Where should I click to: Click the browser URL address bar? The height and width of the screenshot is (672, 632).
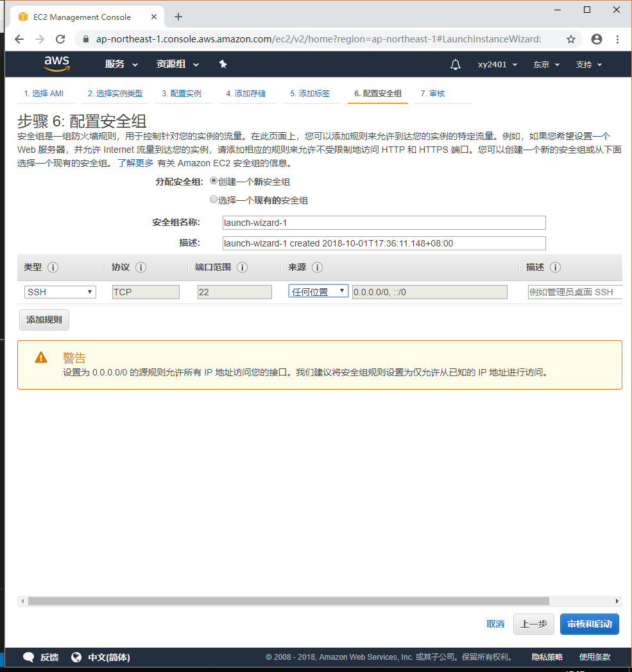tap(318, 39)
